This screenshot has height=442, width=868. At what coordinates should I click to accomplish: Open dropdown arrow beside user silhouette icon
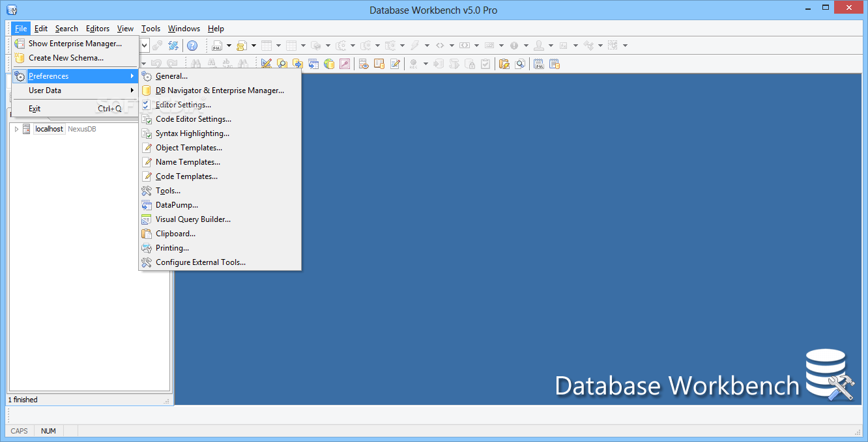point(551,46)
